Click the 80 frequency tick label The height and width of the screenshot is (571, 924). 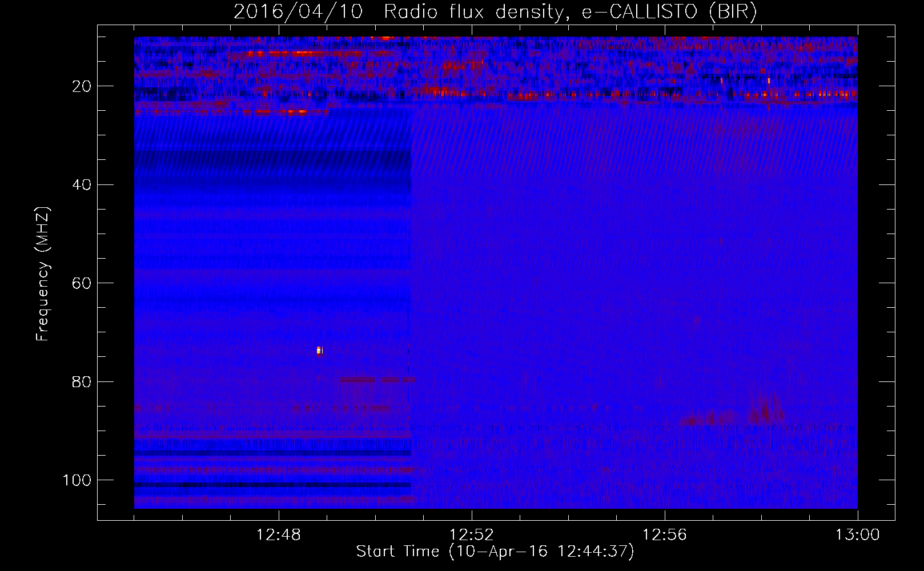point(82,381)
